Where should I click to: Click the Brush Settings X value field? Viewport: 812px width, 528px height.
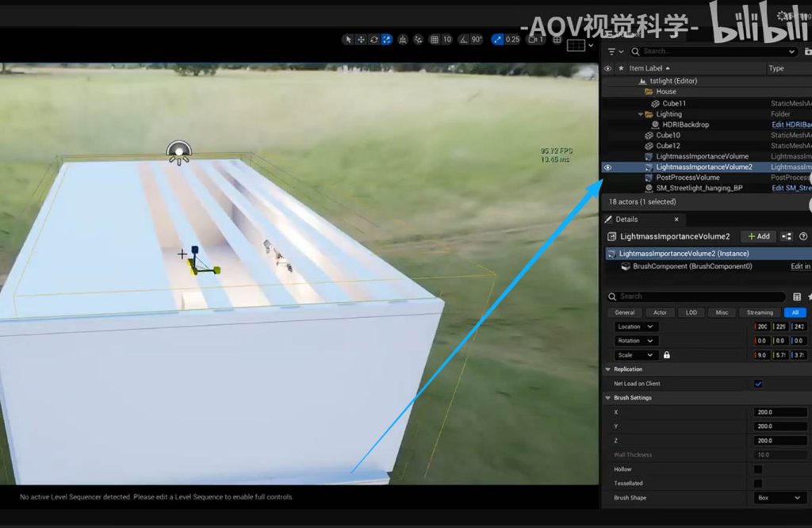[780, 412]
